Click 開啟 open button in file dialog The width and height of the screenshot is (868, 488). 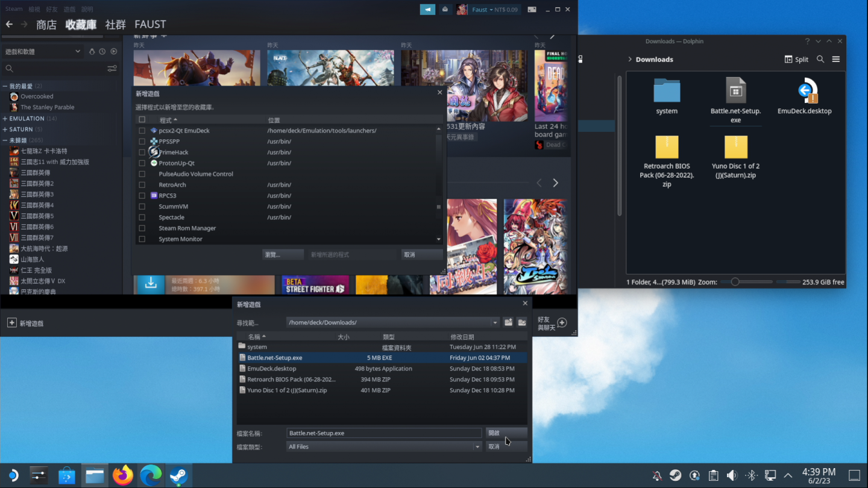point(507,433)
